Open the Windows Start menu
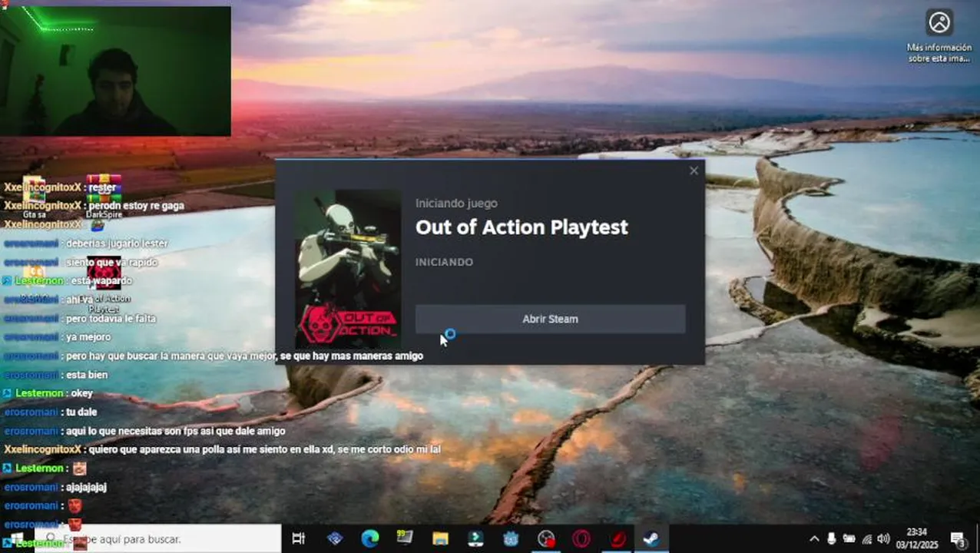This screenshot has height=553, width=980. point(15,539)
